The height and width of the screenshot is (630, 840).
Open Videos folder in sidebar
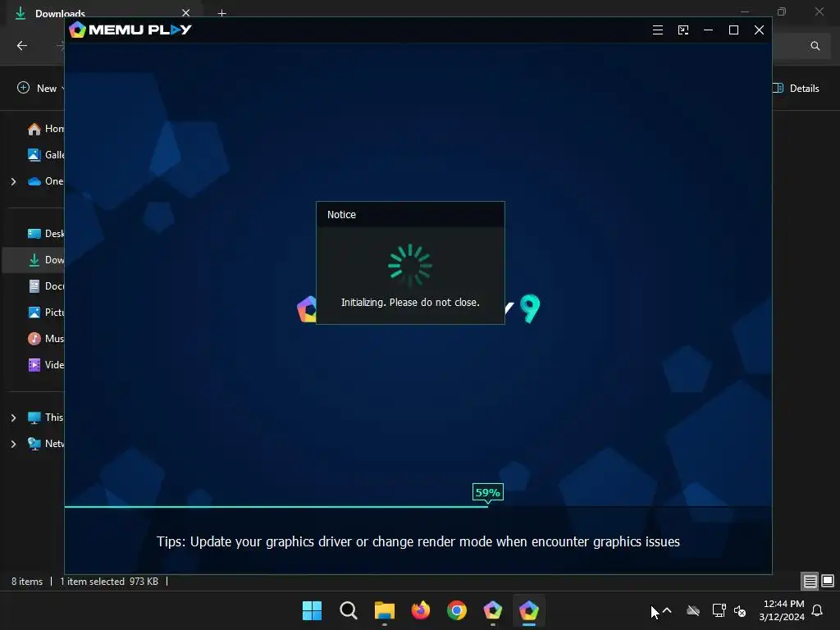[46, 365]
